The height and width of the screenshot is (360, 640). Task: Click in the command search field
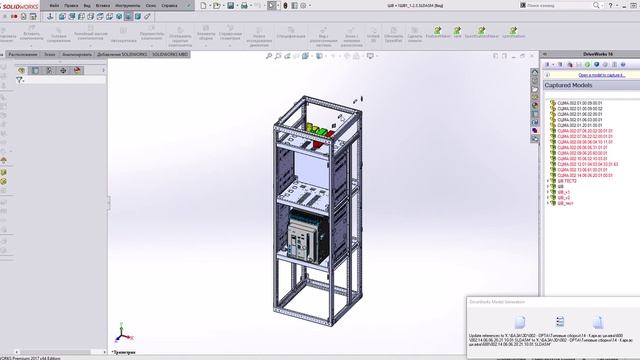click(x=559, y=5)
